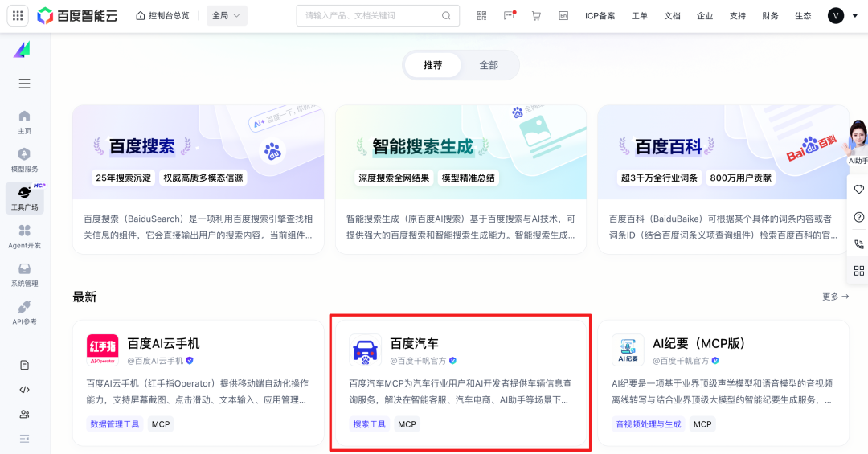Click MCP tag on AI纪要 card
868x454 pixels.
(702, 424)
